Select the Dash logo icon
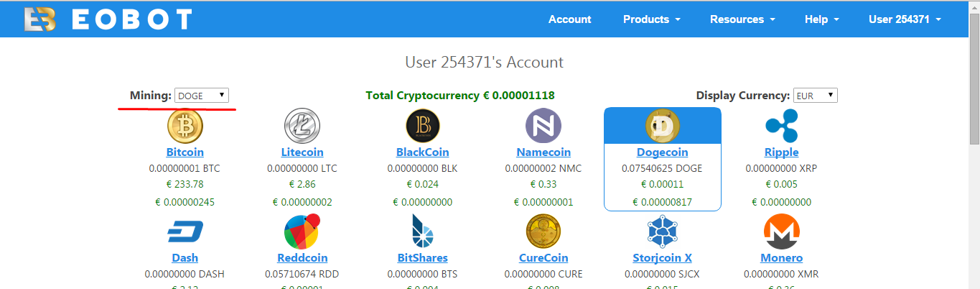Screen dimensions: 980x289 coord(185,231)
